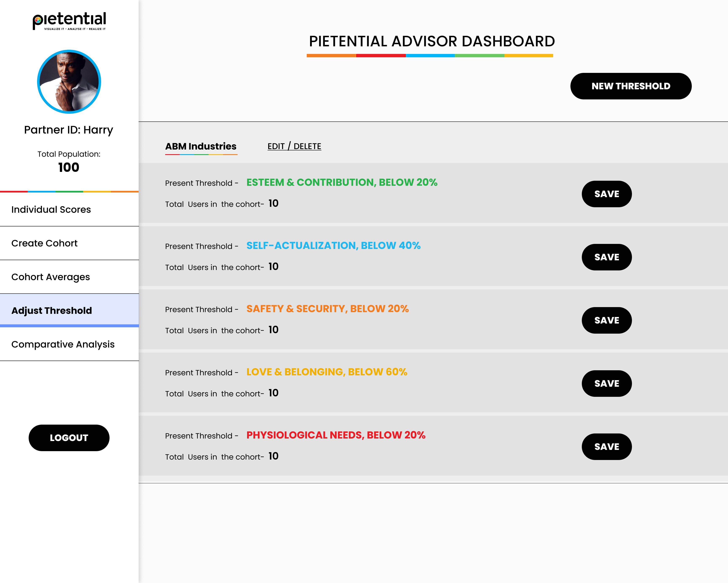728x583 pixels.
Task: Click Harry's profile picture
Action: pos(69,82)
